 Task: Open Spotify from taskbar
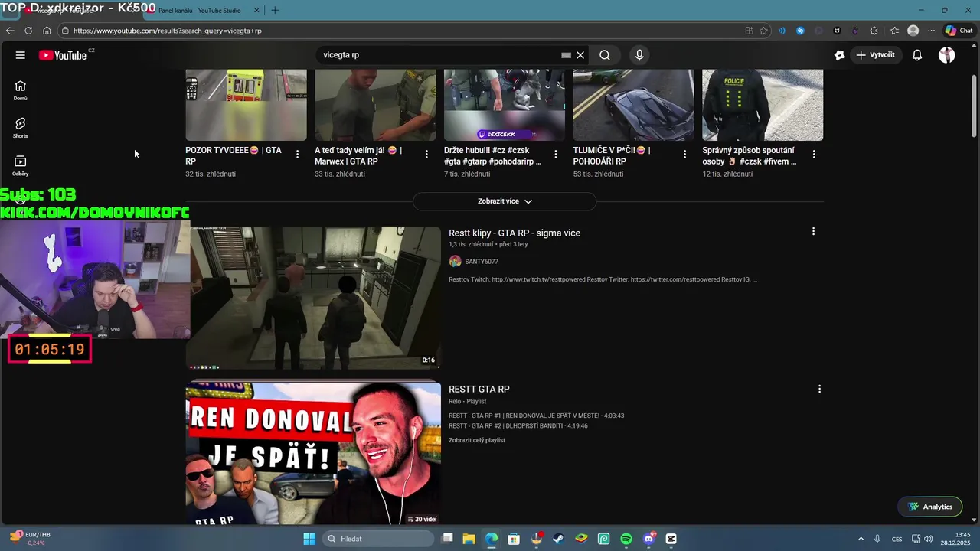(x=626, y=539)
